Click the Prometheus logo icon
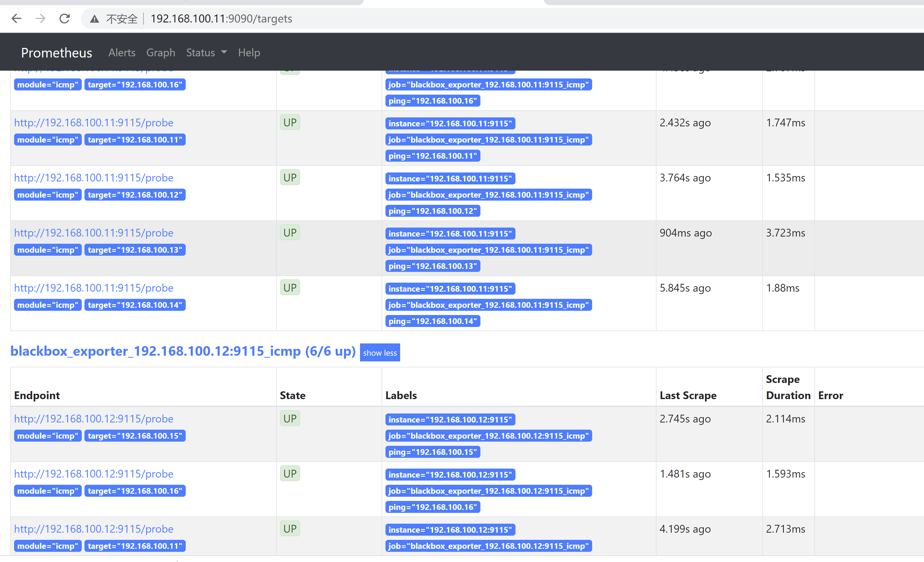924x562 pixels. point(56,53)
